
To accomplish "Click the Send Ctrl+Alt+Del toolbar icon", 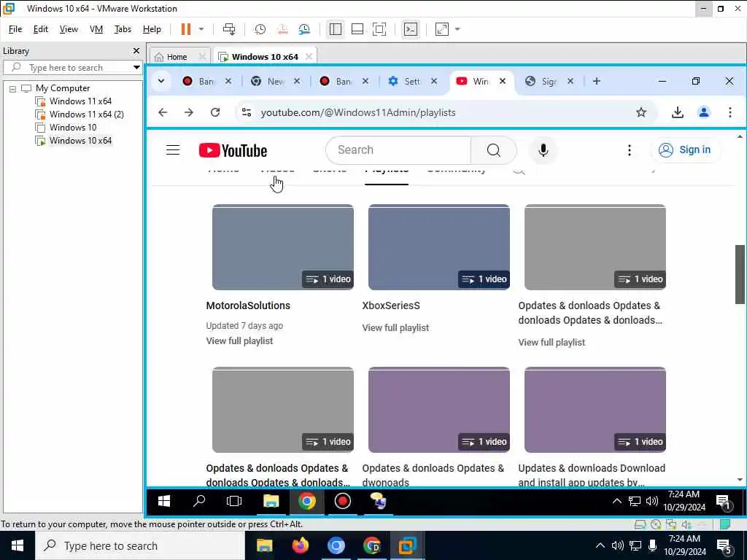I will 229,29.
